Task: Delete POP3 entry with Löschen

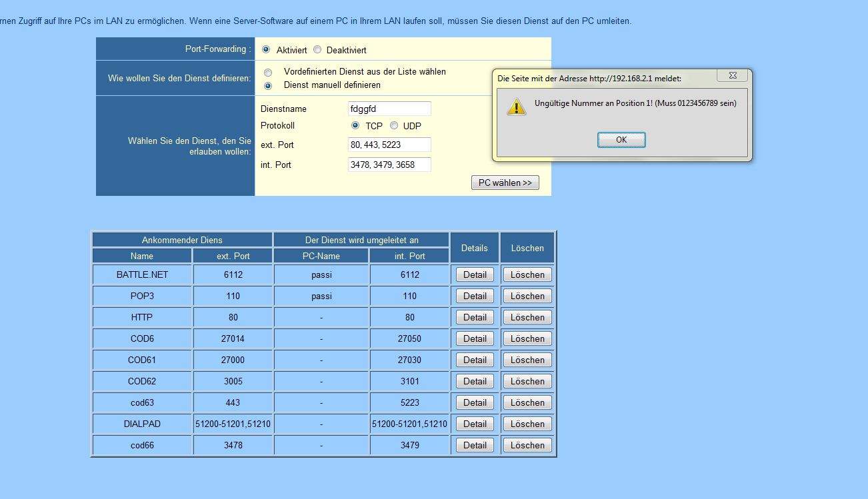Action: 527,296
